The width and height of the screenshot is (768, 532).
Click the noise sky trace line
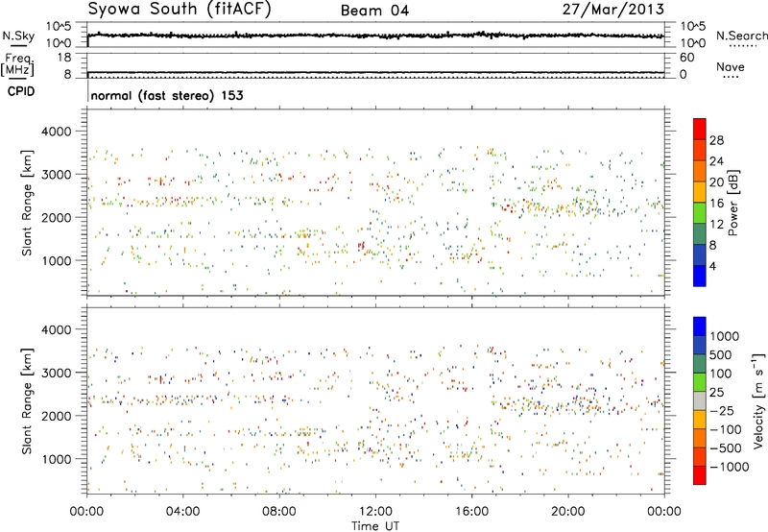click(375, 36)
